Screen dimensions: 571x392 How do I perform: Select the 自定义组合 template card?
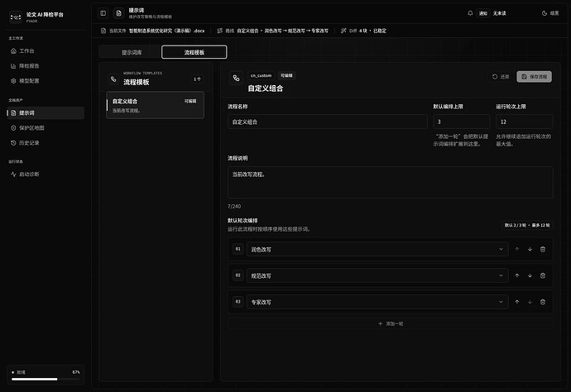point(155,105)
